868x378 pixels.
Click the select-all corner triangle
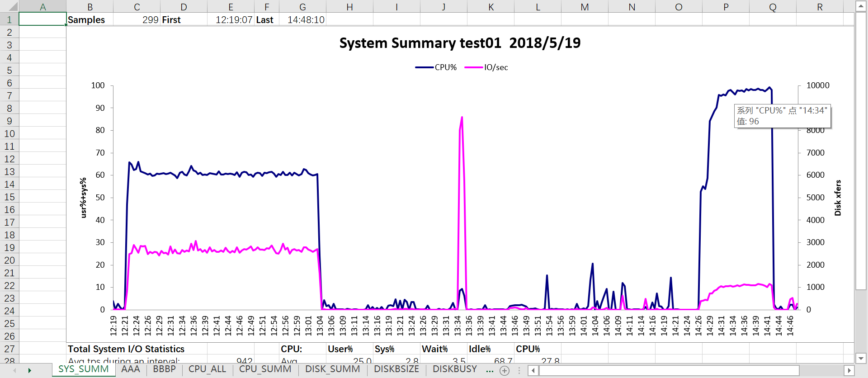14,6
